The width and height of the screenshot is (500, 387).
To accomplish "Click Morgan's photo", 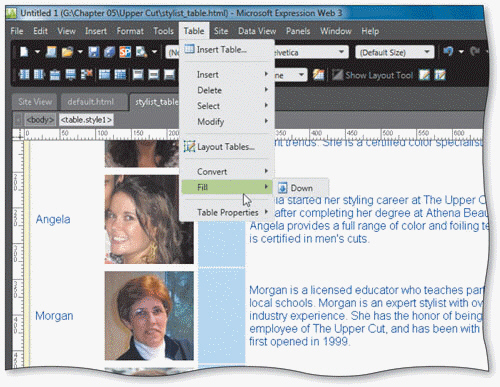I will coord(149,316).
